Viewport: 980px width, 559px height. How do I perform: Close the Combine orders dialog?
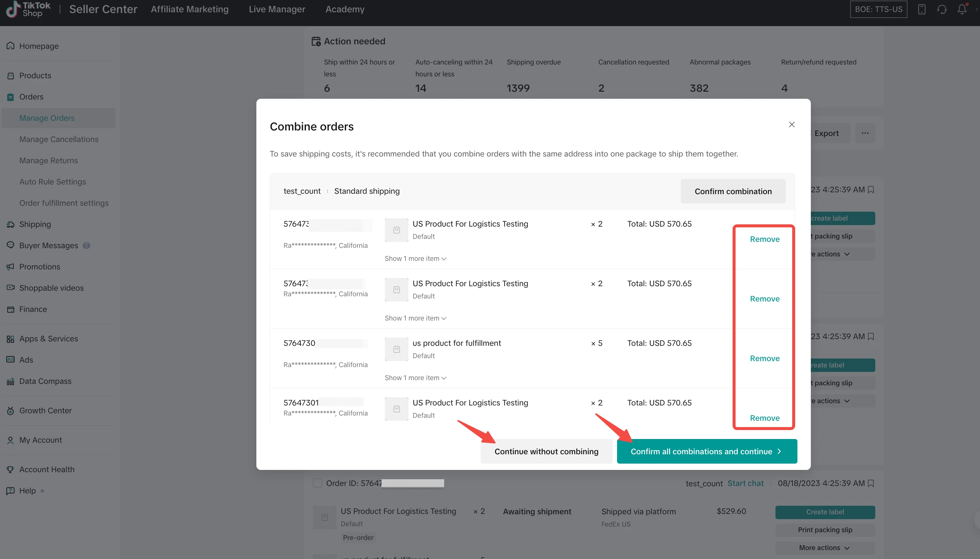[x=791, y=124]
